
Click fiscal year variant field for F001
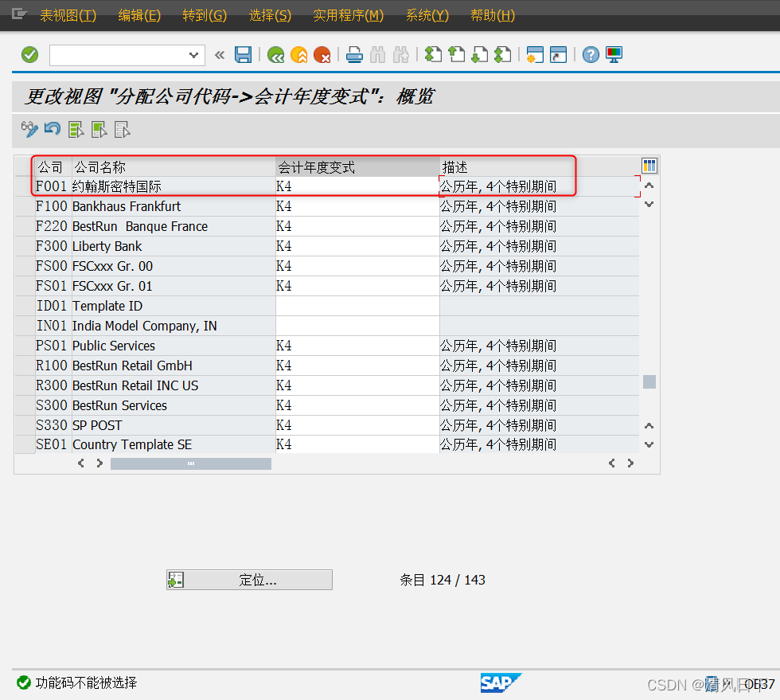[x=357, y=186]
